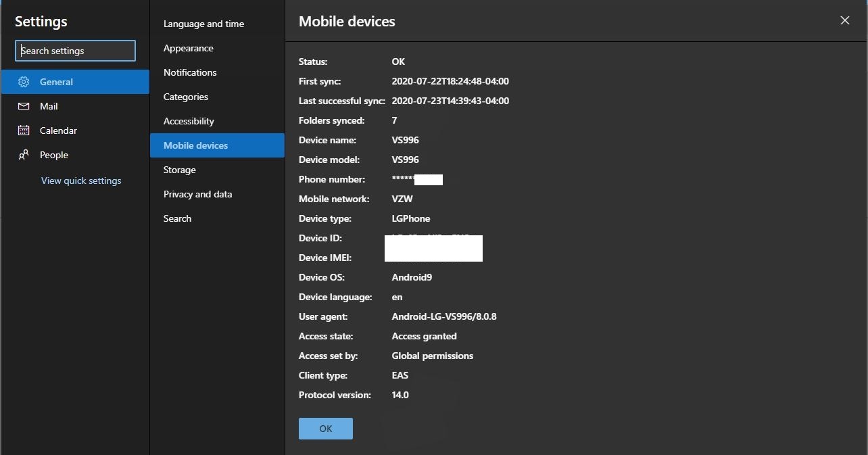Click the Mail envelope icon

24,106
